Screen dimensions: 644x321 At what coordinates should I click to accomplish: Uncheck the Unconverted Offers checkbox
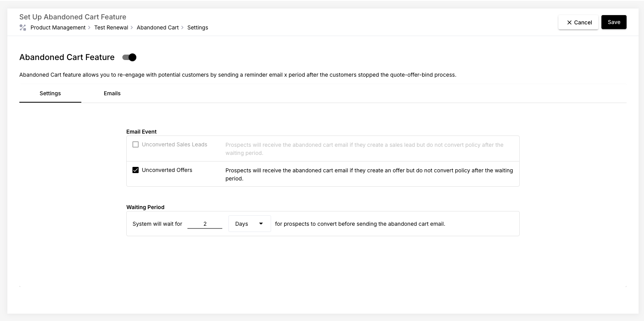click(136, 170)
